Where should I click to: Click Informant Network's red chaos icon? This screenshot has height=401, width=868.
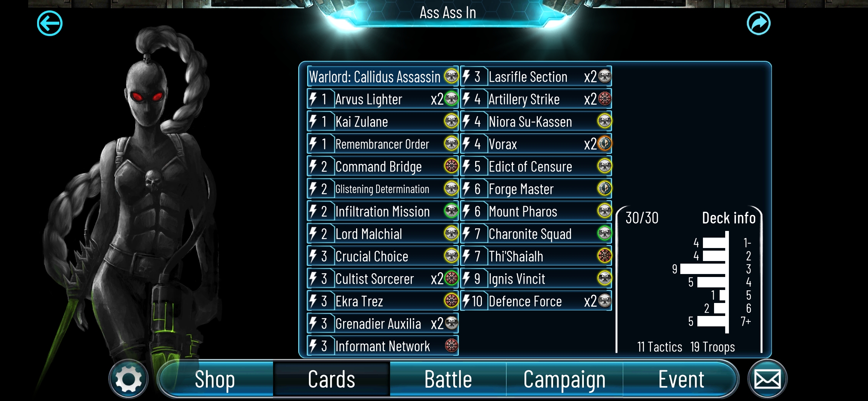[451, 346]
